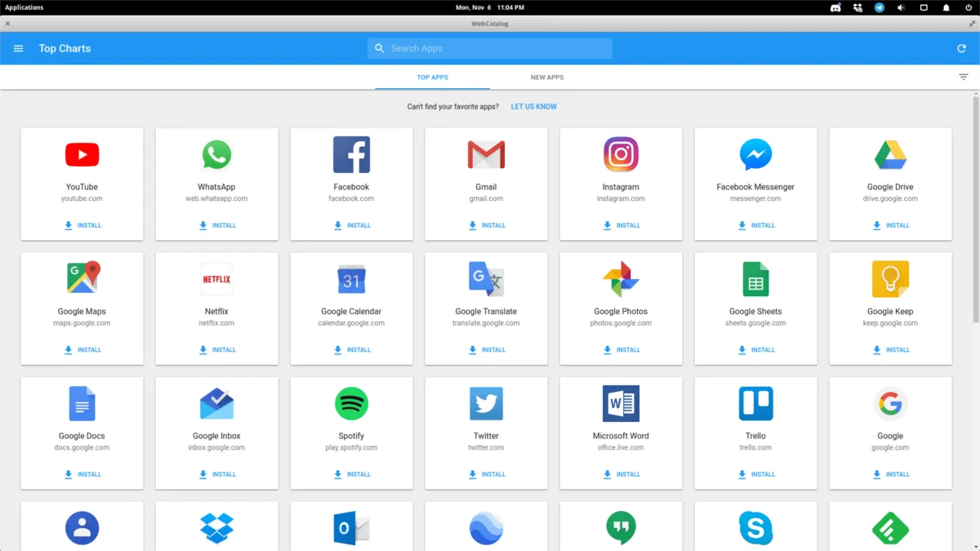Click the volume icon in top panel
This screenshot has height=551, width=980.
(x=902, y=7)
